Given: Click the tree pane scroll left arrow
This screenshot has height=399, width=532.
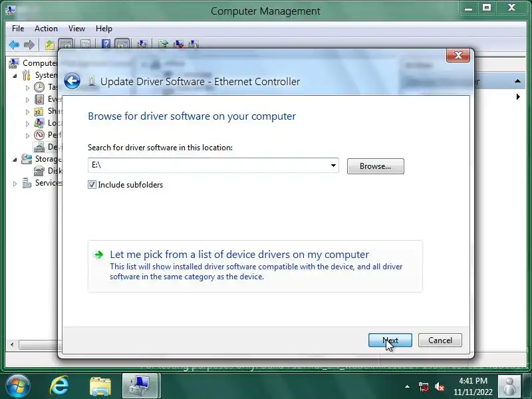Looking at the screenshot, I should point(12,344).
